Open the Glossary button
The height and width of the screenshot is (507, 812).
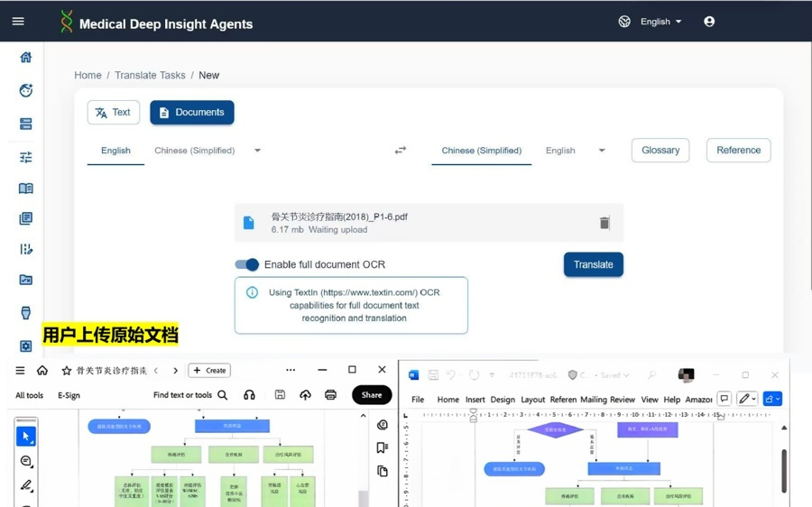tap(660, 151)
